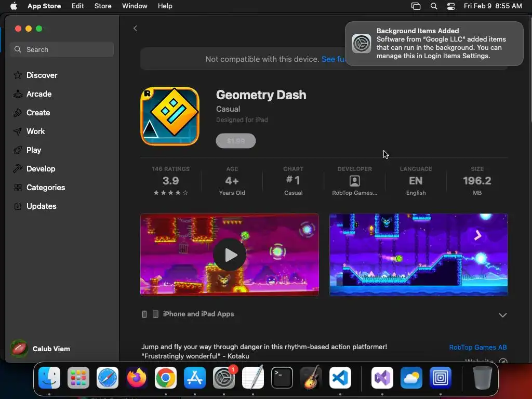This screenshot has width=532, height=399.
Task: Open the Store menu
Action: click(x=103, y=6)
